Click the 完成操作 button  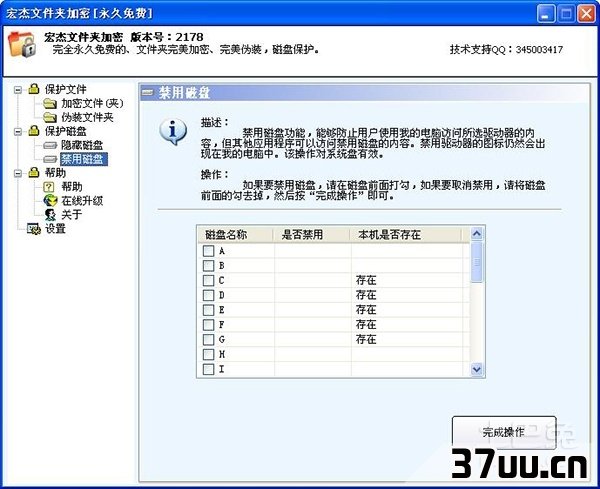click(504, 432)
